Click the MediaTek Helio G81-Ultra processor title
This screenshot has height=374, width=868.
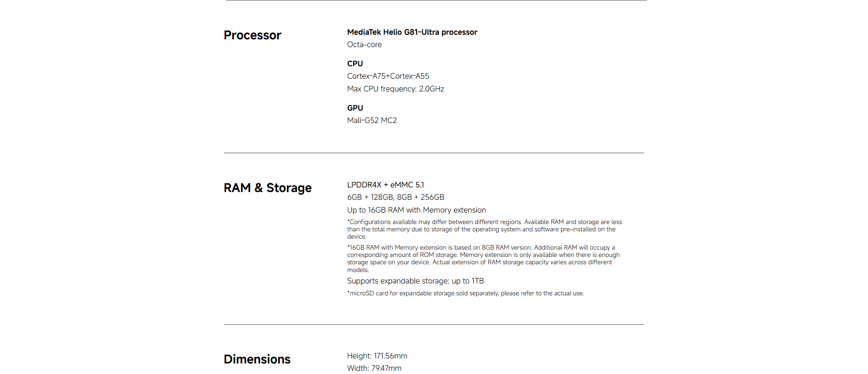[x=412, y=32]
